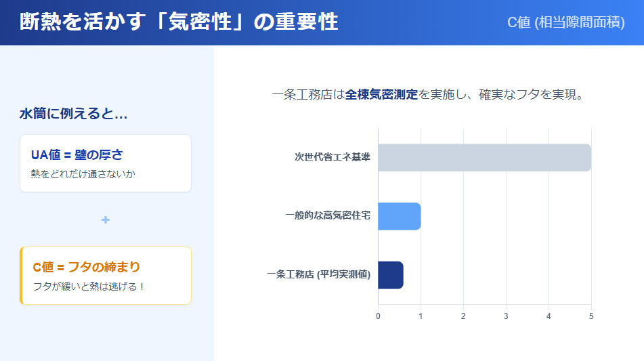Click the 2 tick on the x-axis
The image size is (644, 361).
pos(463,316)
